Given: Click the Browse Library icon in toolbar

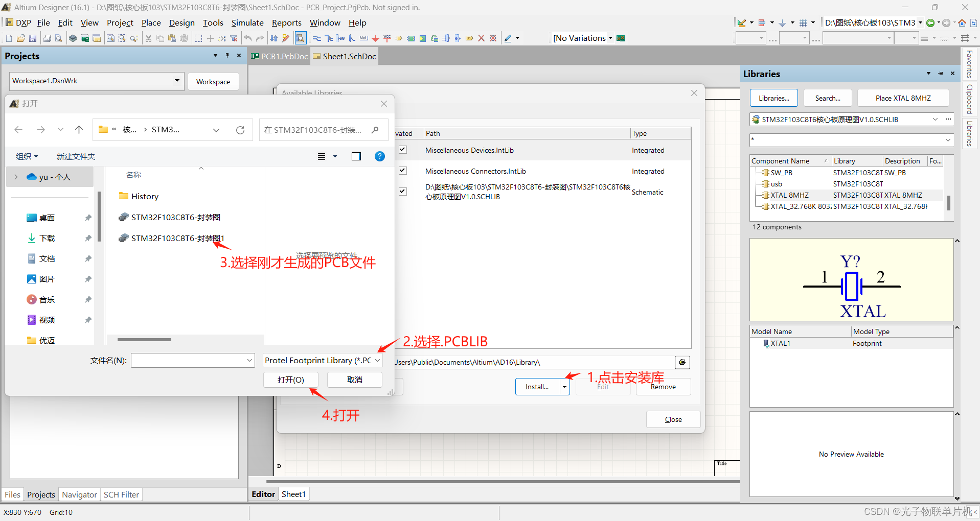Looking at the screenshot, I should [x=300, y=38].
